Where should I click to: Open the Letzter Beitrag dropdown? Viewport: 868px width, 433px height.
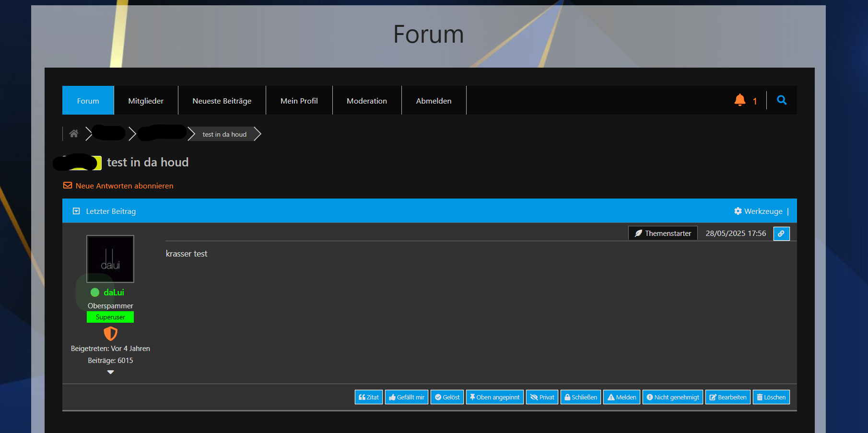(x=76, y=211)
